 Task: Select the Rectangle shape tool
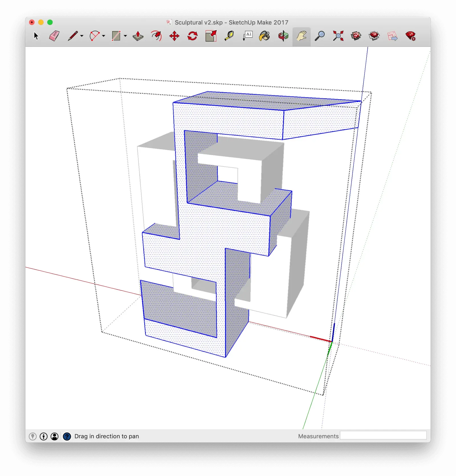116,36
